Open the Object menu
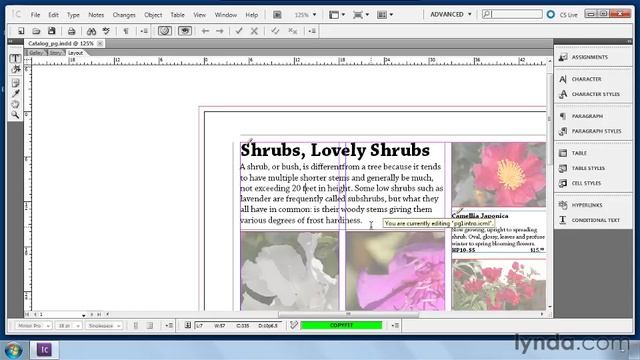The image size is (640, 360). tap(153, 15)
